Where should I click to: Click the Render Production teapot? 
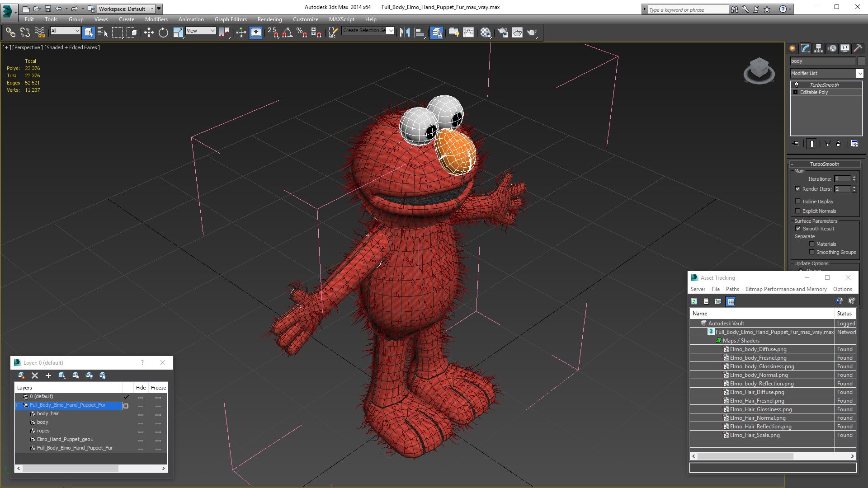532,32
